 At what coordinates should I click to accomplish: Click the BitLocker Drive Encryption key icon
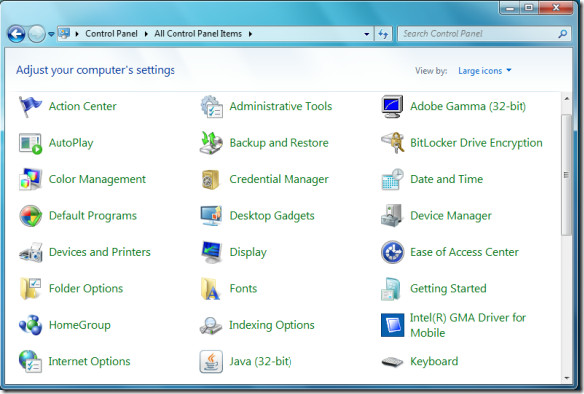click(393, 142)
